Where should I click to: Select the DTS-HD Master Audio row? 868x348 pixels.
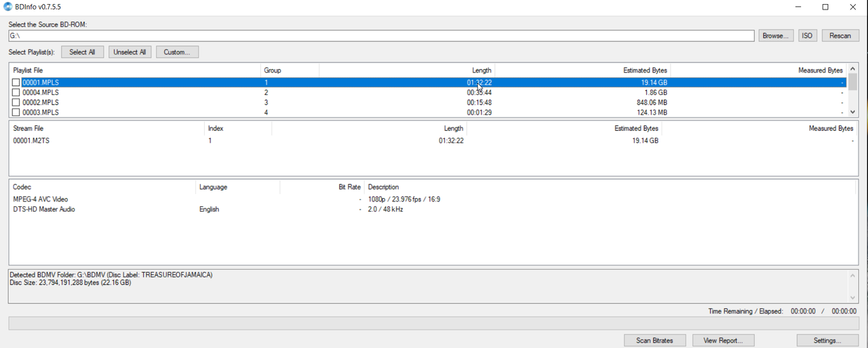[433, 210]
